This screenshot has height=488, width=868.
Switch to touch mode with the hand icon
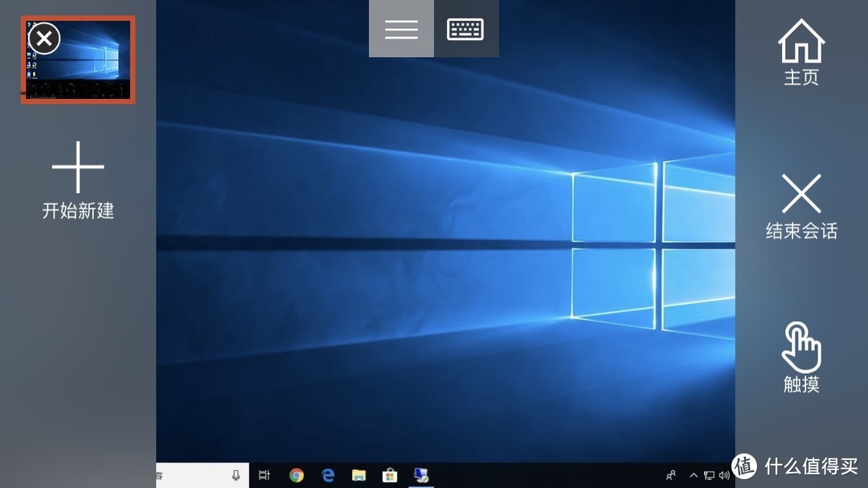click(801, 347)
